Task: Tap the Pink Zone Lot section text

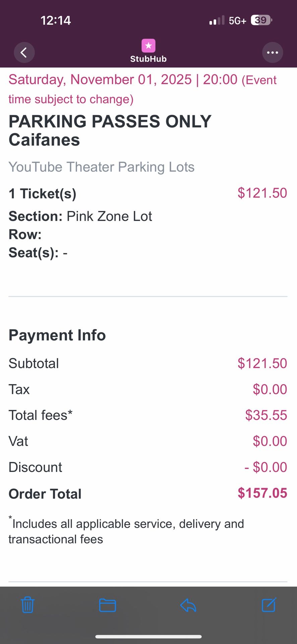Action: click(109, 216)
